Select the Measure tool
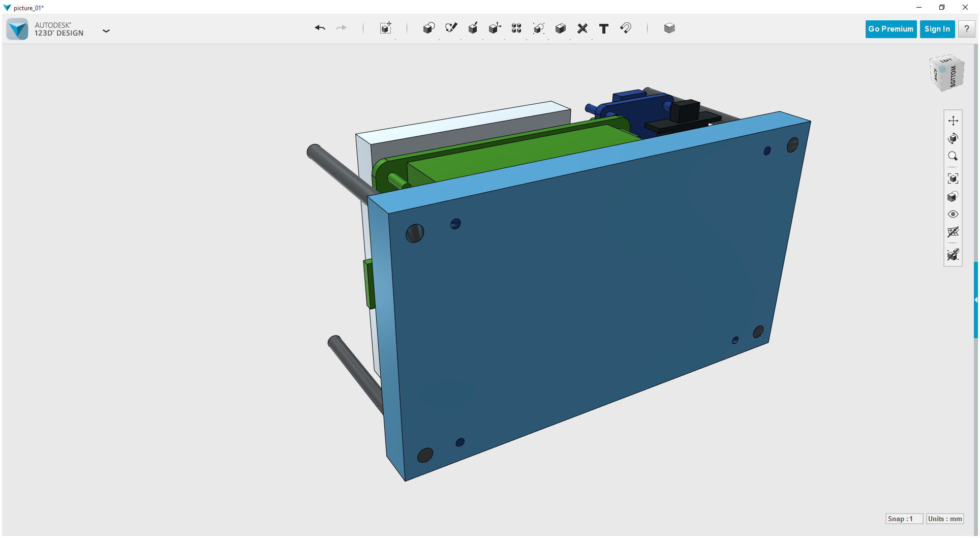Screen dimensions: 980x538 point(583,28)
